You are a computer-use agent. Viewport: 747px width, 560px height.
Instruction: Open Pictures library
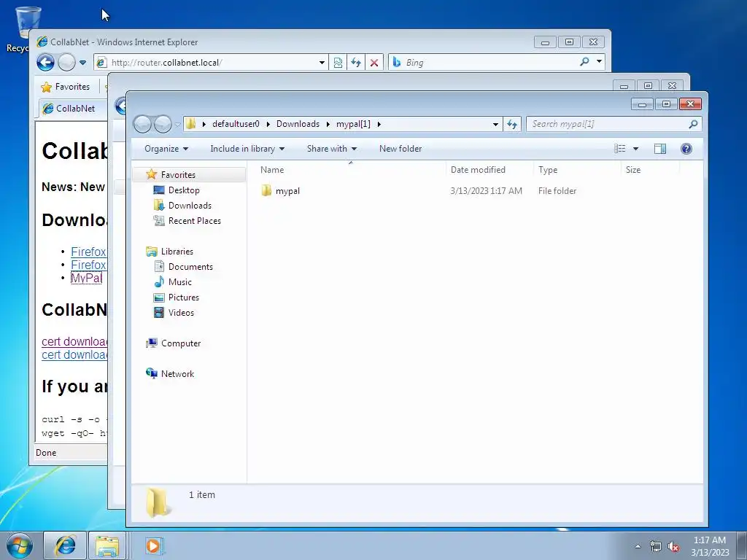pyautogui.click(x=183, y=297)
